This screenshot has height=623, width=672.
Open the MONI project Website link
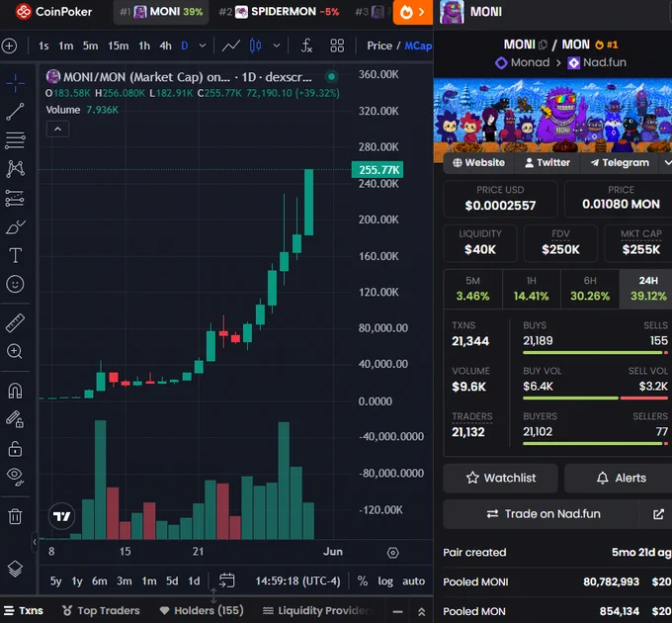(x=478, y=163)
